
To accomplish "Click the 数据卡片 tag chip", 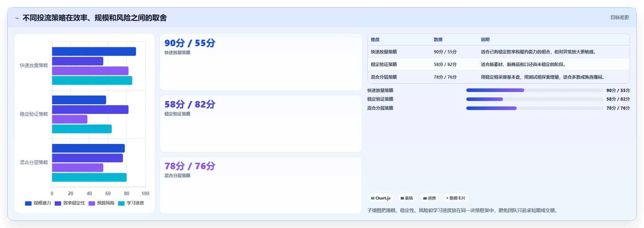I will 456,198.
